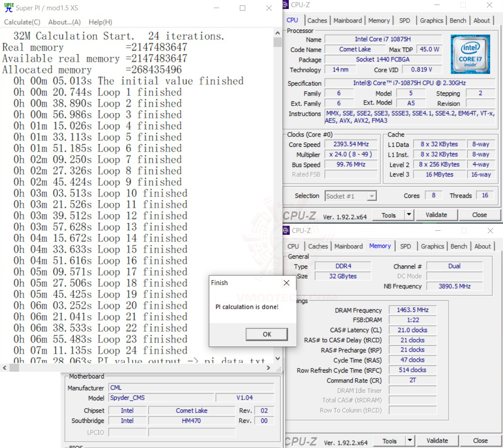Switch to Graphics tab in top CPU-Z

(x=432, y=21)
